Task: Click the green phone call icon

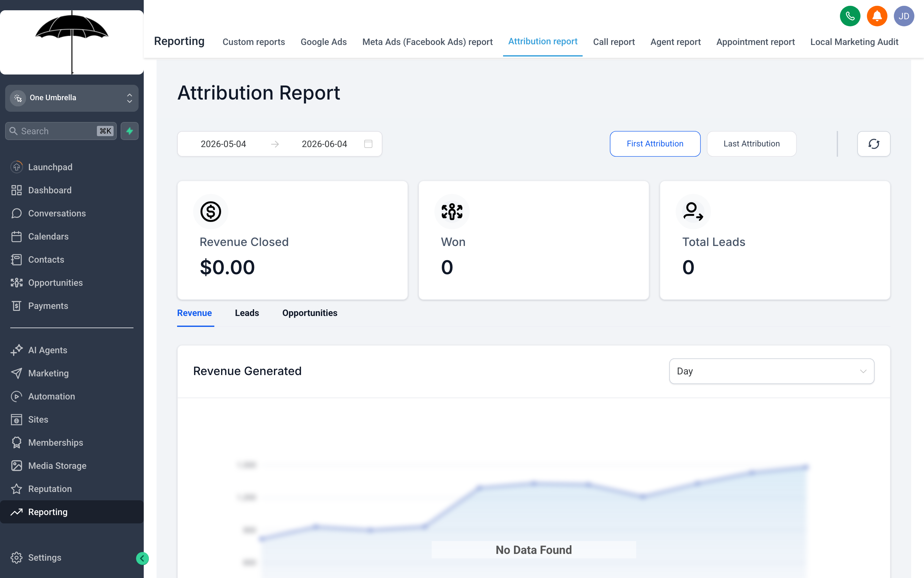Action: coord(850,16)
